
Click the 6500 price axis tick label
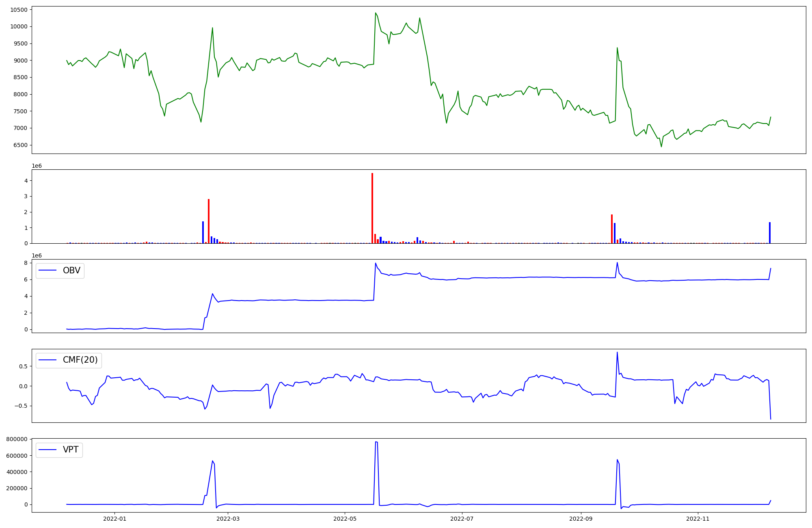(20, 145)
